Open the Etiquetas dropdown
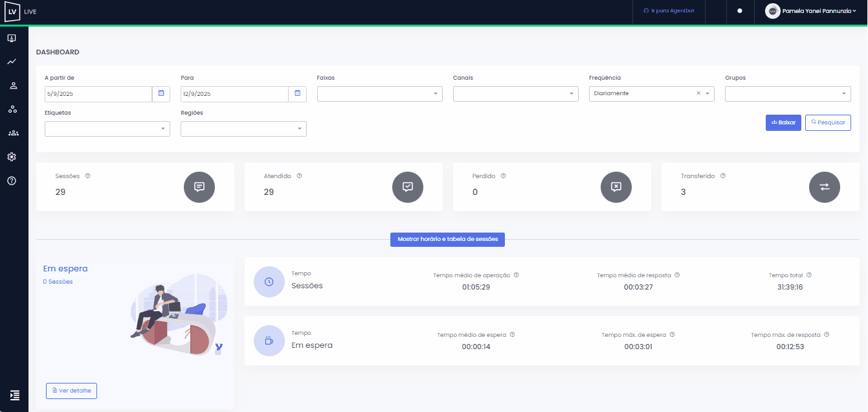The width and height of the screenshot is (868, 412). (107, 129)
